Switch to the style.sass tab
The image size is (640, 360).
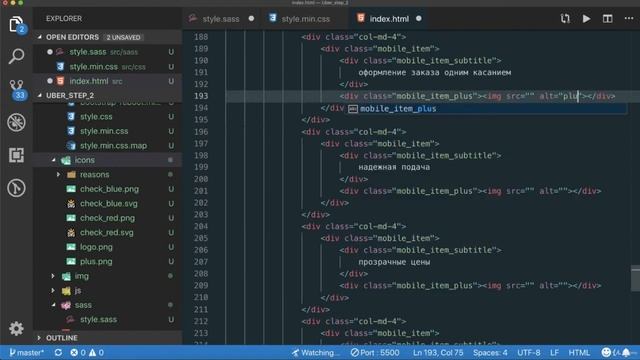(220, 19)
